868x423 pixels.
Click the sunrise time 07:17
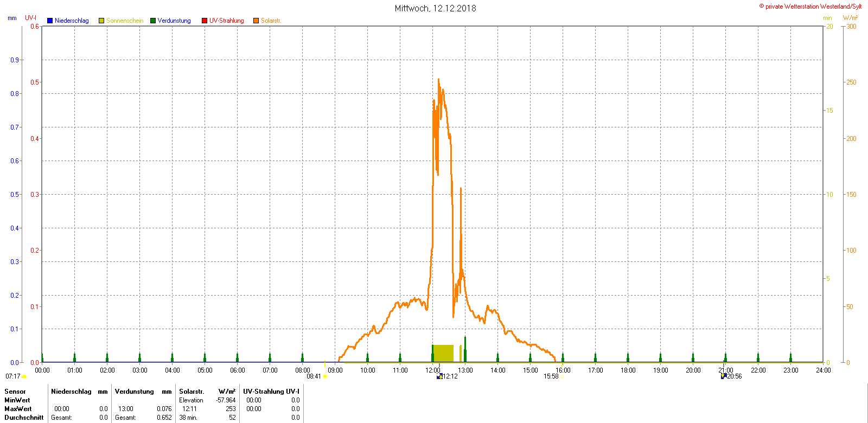[13, 376]
